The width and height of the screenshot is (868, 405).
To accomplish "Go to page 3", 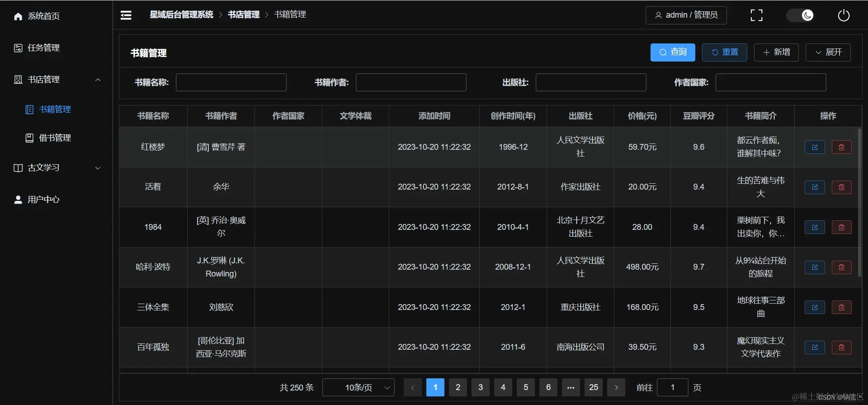I will [481, 387].
